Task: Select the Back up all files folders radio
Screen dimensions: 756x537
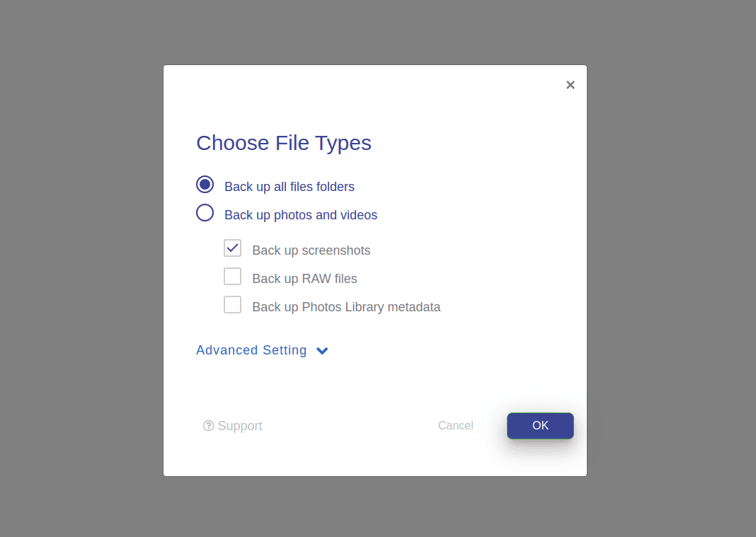Action: pos(205,184)
